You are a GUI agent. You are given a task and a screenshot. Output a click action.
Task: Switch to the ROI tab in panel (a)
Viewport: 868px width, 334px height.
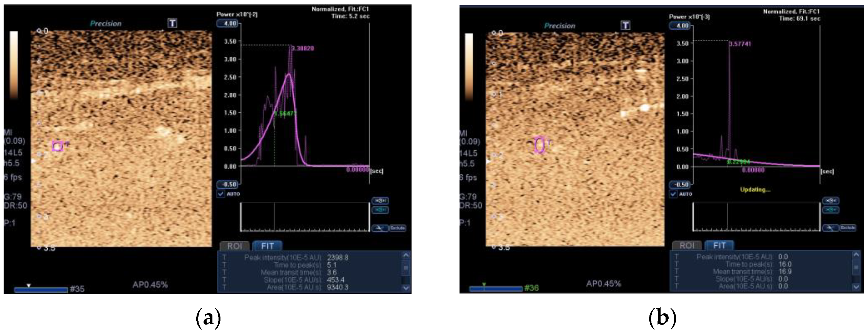click(235, 246)
